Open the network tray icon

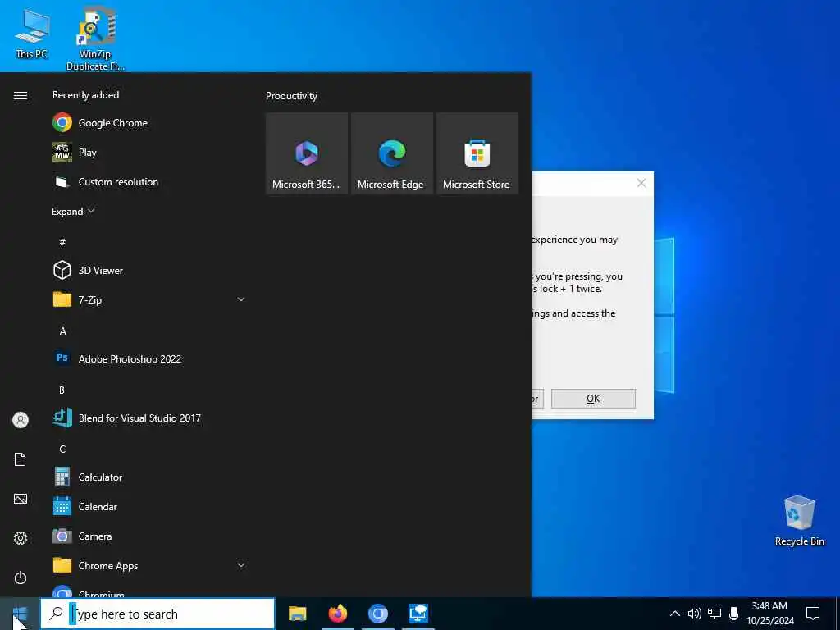tap(714, 614)
